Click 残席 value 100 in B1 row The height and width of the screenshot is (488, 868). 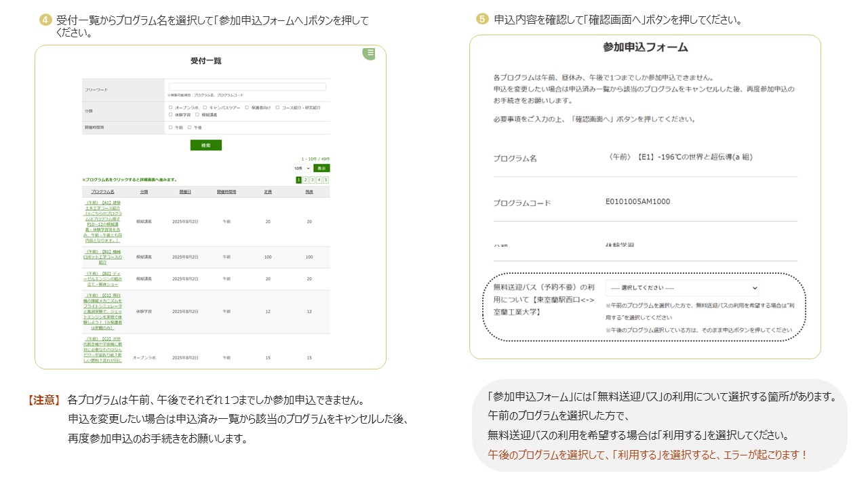[x=309, y=257]
